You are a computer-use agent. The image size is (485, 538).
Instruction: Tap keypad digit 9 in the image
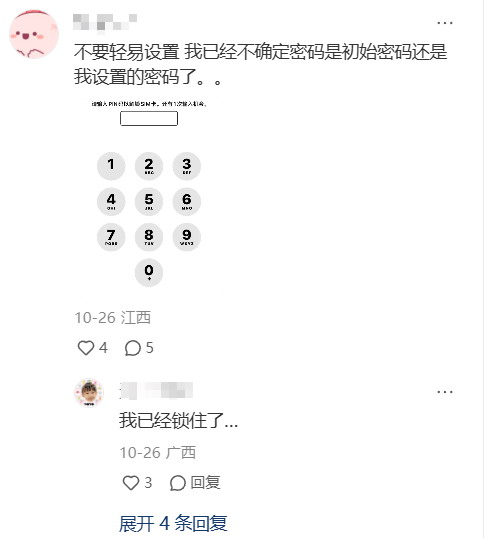[x=187, y=237]
